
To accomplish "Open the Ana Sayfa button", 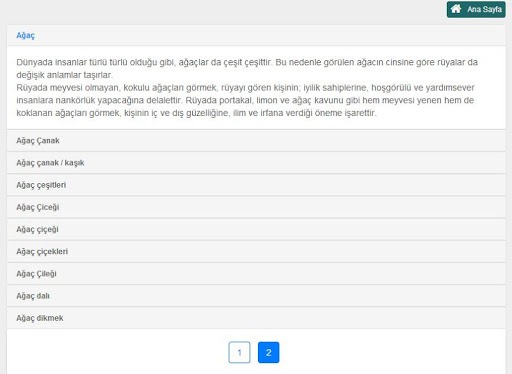I will tap(476, 9).
